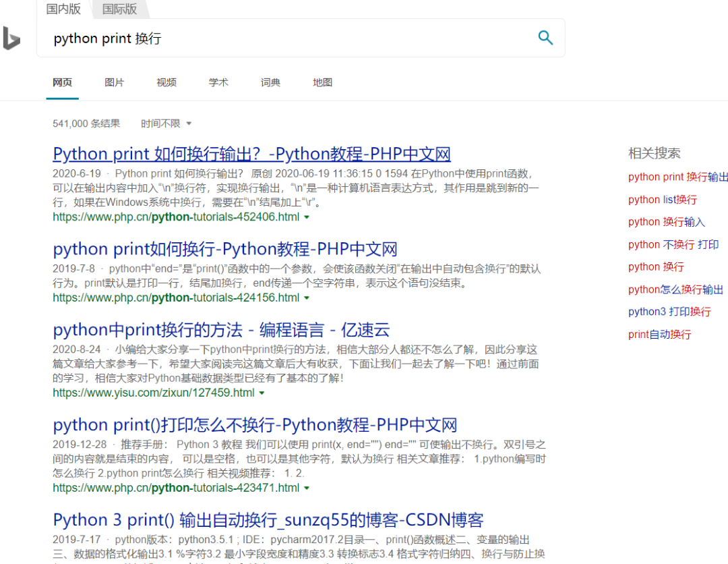Image resolution: width=728 pixels, height=564 pixels.
Task: Open the 视频 search tab
Action: tap(166, 83)
